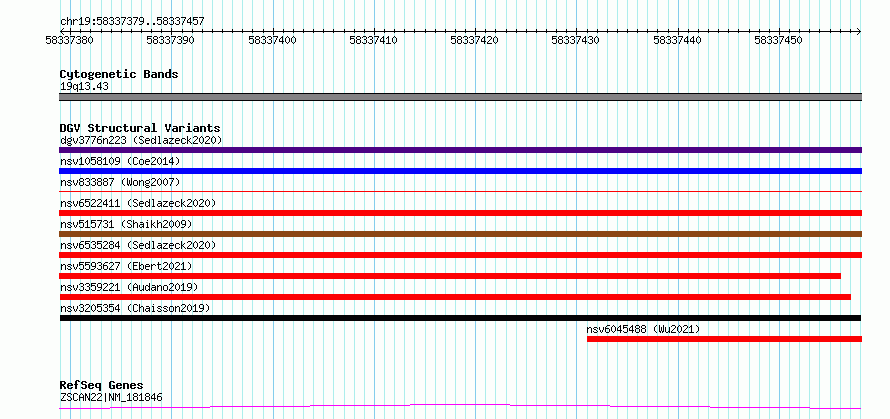Open variant nsv3205354 (Chaisson2019) label
The image size is (890, 419).
pos(135,308)
